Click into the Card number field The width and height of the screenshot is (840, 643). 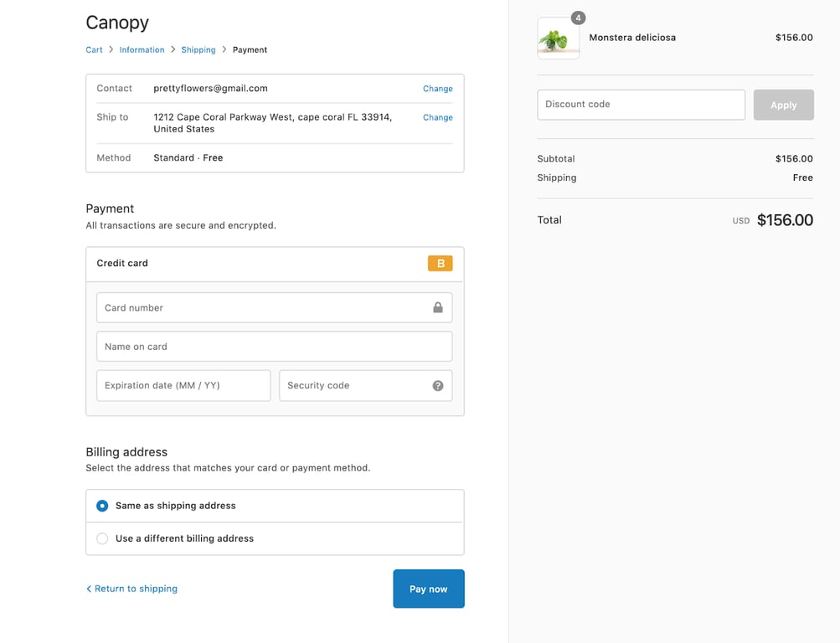coord(260,307)
